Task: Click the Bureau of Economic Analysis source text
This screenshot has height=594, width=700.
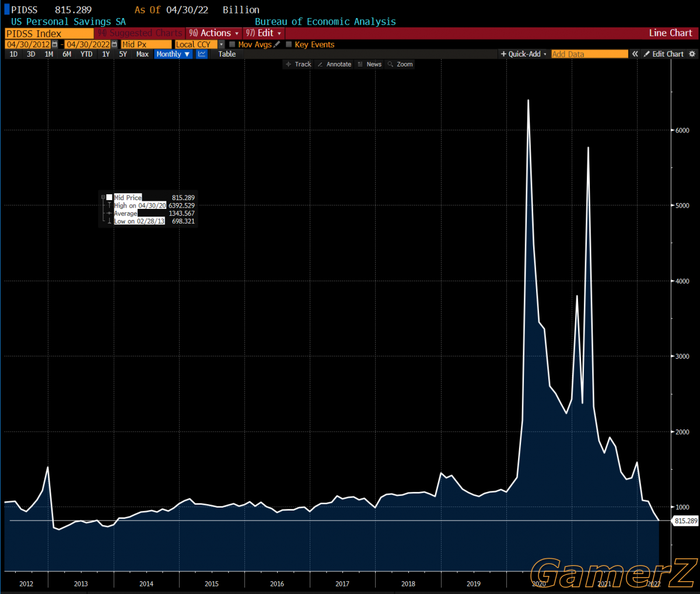Action: 325,22
